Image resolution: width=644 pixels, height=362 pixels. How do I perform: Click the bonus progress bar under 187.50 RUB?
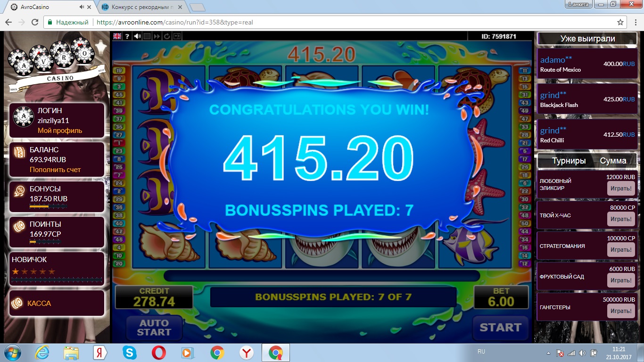[x=48, y=206]
